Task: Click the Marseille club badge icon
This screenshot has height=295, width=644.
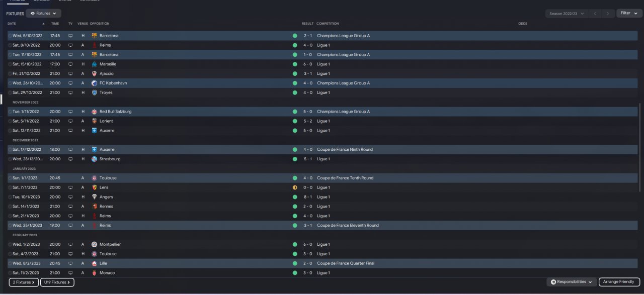Action: [x=94, y=64]
